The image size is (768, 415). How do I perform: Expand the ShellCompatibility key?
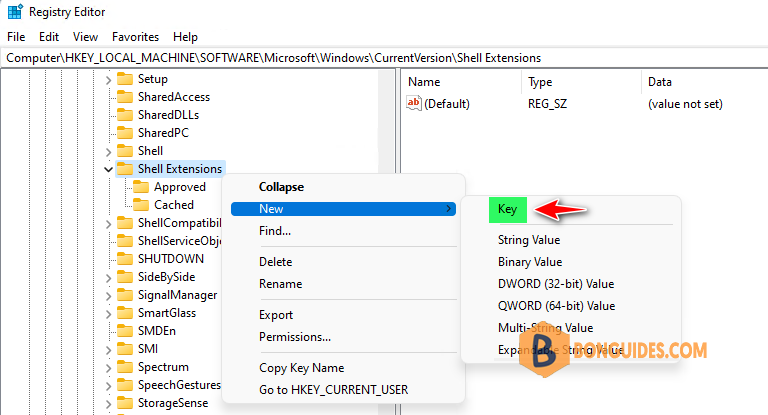click(x=108, y=224)
